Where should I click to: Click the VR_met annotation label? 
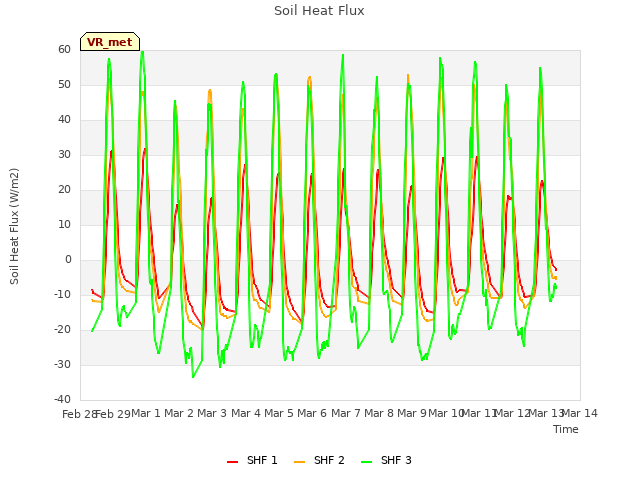(110, 42)
